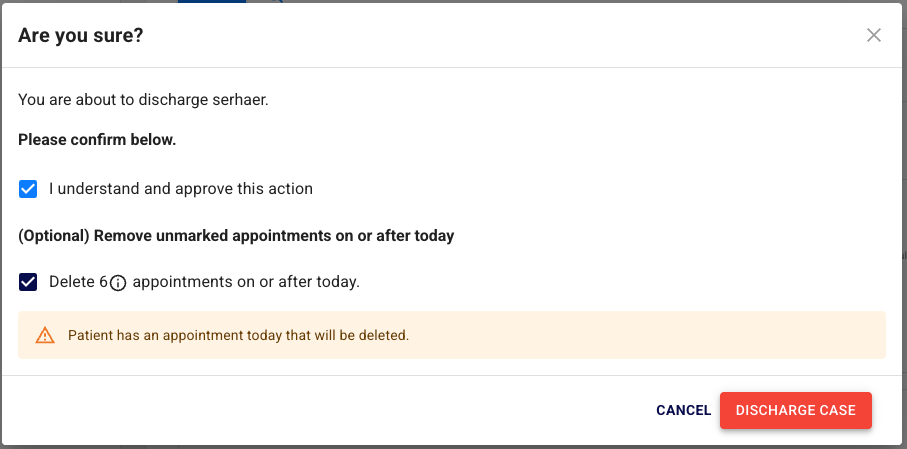This screenshot has height=449, width=907.
Task: Click the empty header area beside the title
Action: [500, 35]
